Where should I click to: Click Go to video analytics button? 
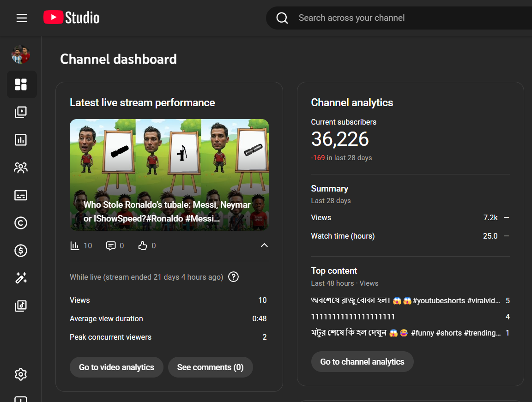click(116, 367)
